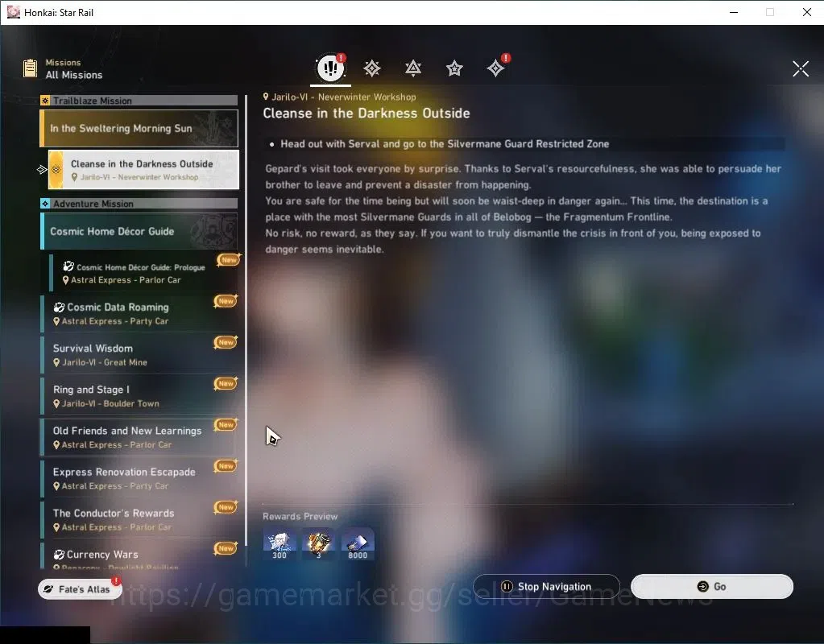This screenshot has width=824, height=644.
Task: Close the Missions screen with X
Action: (x=801, y=68)
